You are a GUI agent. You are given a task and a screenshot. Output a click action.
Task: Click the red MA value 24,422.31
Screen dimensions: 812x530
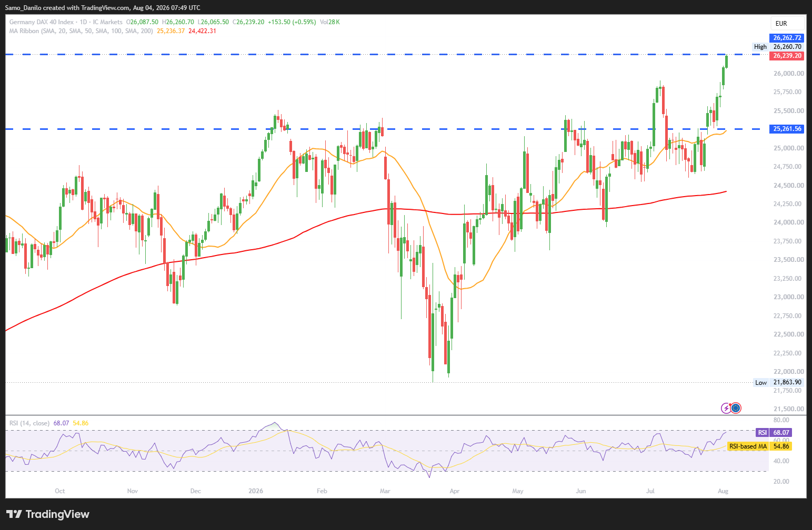(203, 31)
